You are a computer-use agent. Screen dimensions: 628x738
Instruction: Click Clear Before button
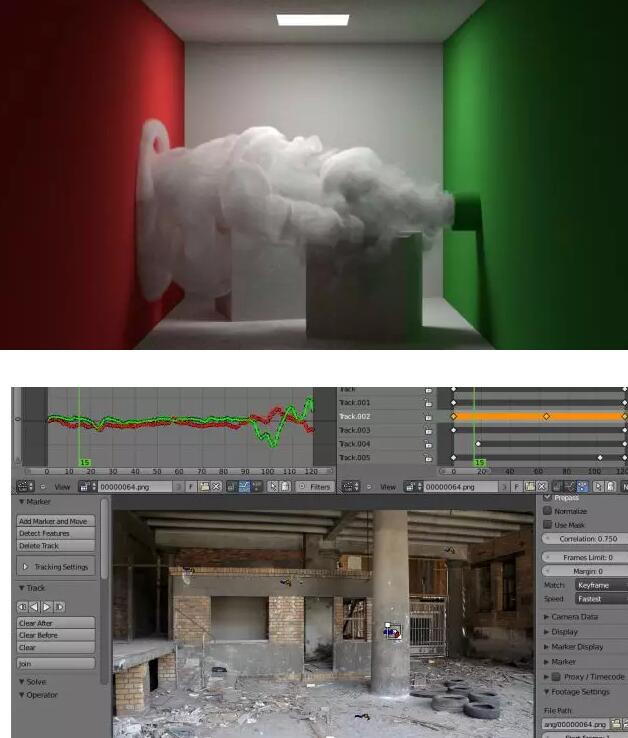(56, 635)
